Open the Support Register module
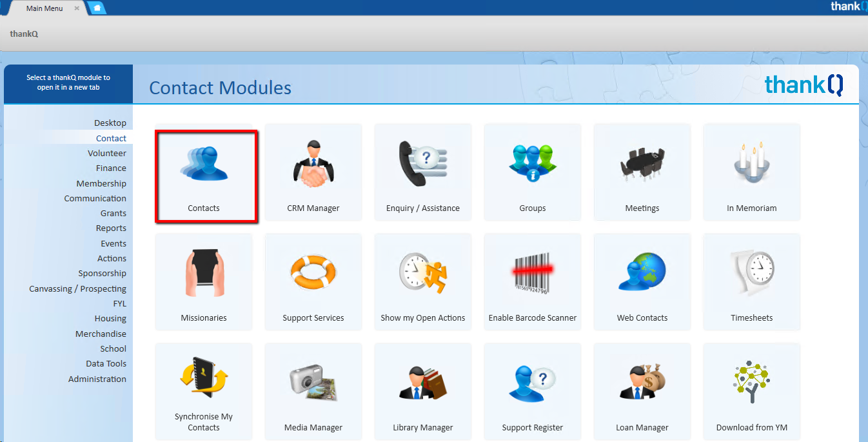The image size is (868, 442). (x=533, y=392)
